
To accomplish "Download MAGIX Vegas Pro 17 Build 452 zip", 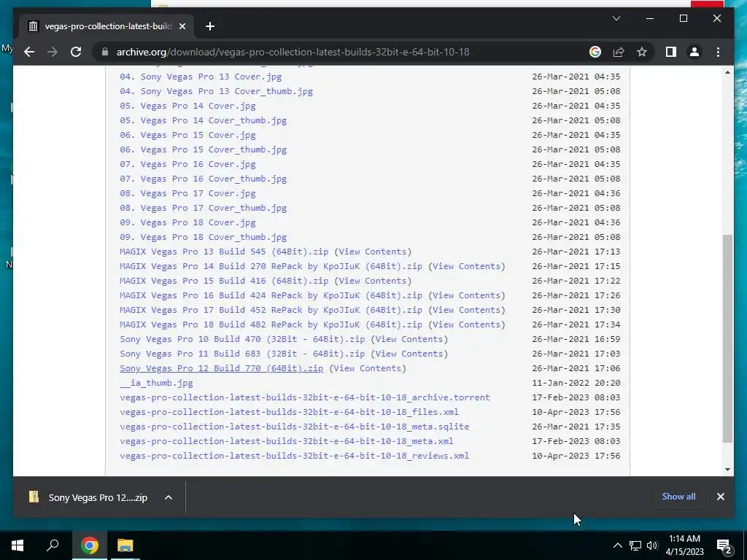I will 271,310.
